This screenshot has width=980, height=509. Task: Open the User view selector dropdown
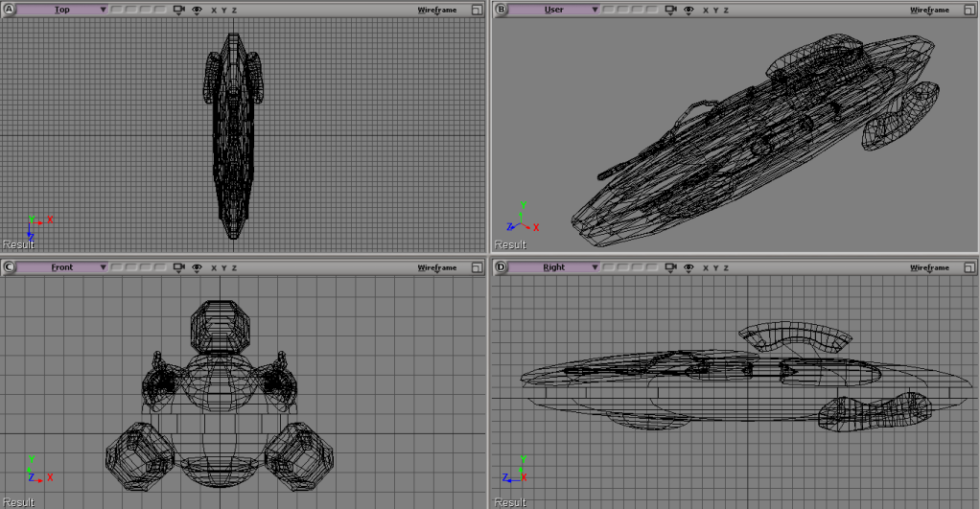point(553,10)
